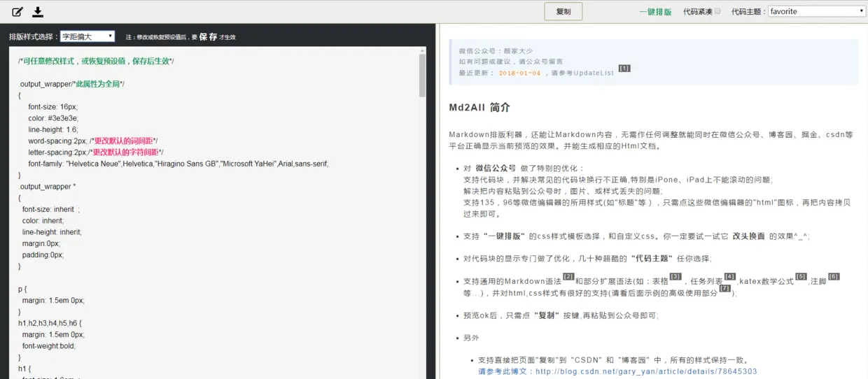
Task: Click the Md2All 简介 heading
Action: click(479, 108)
